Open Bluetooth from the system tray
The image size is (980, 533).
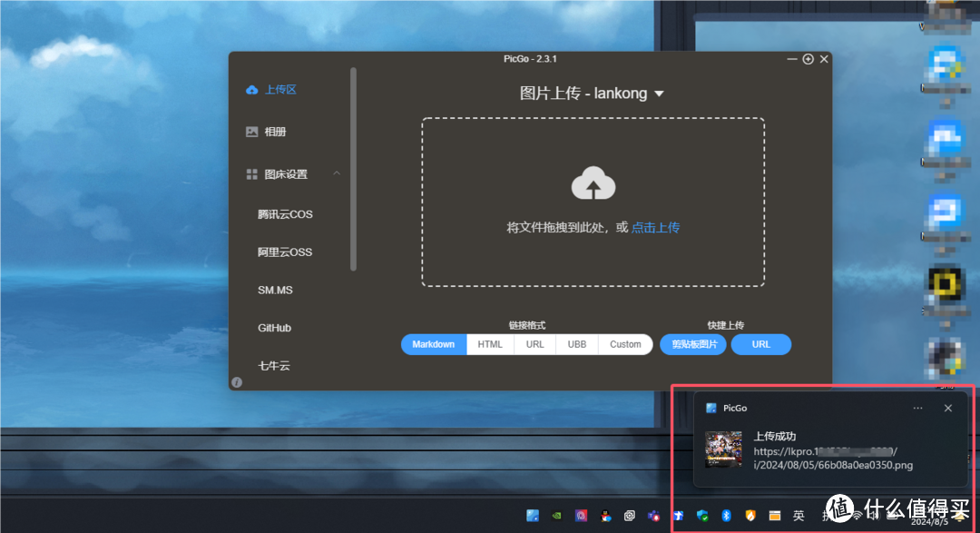click(724, 516)
